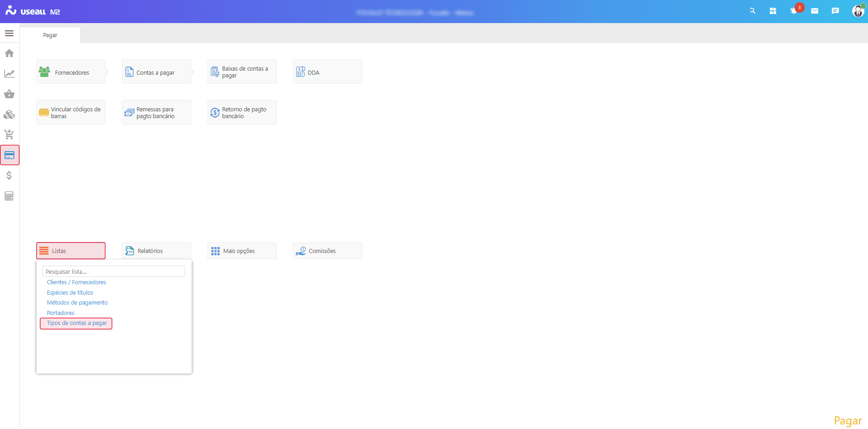Go to the Home sidebar icon
Image resolution: width=868 pixels, height=429 pixels.
tap(9, 53)
